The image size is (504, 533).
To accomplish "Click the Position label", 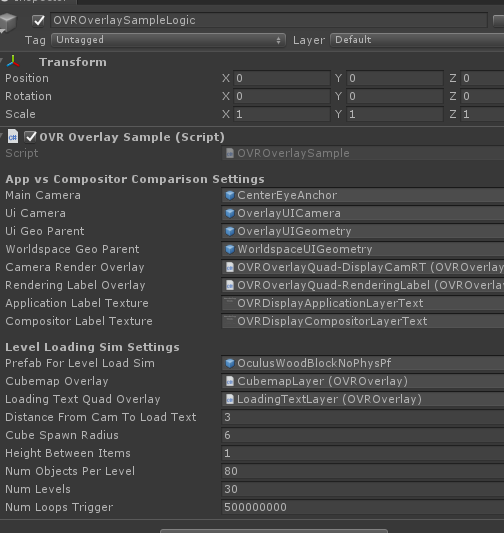I will click(27, 79).
